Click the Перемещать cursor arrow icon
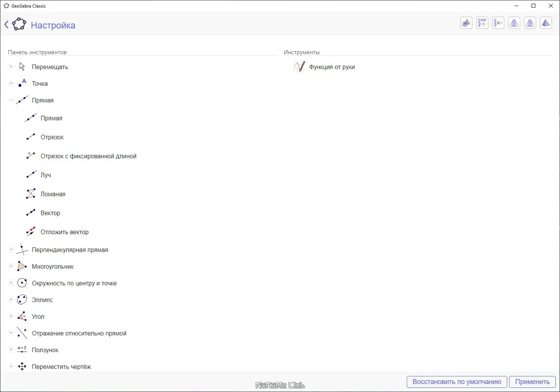Screen dimensions: 560x392 pyautogui.click(x=22, y=67)
